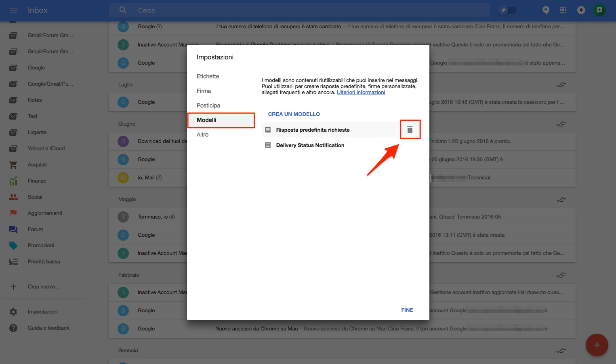Open the Priorità bassa bundle
This screenshot has height=364, width=616.
[44, 261]
